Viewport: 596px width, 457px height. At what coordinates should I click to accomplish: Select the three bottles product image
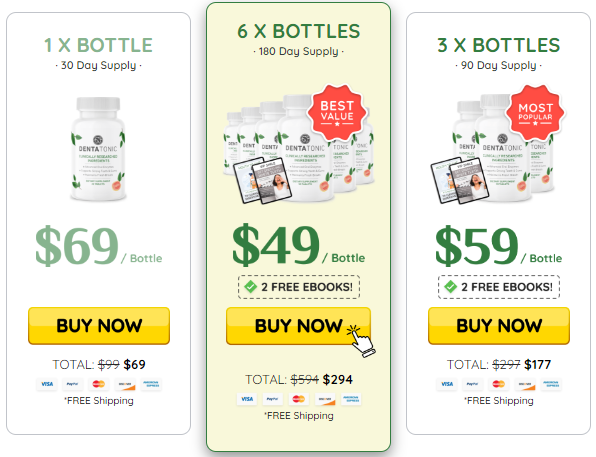496,148
